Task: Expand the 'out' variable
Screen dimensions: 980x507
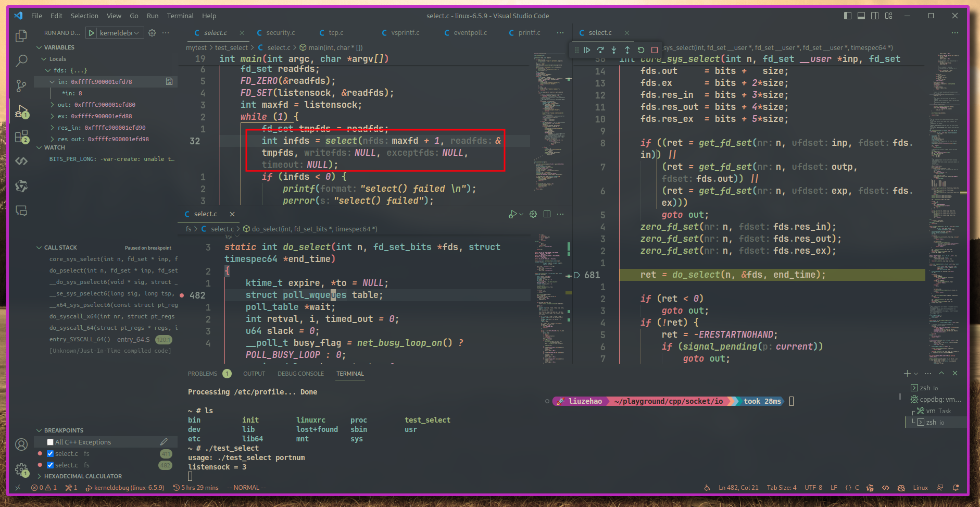Action: (x=52, y=105)
